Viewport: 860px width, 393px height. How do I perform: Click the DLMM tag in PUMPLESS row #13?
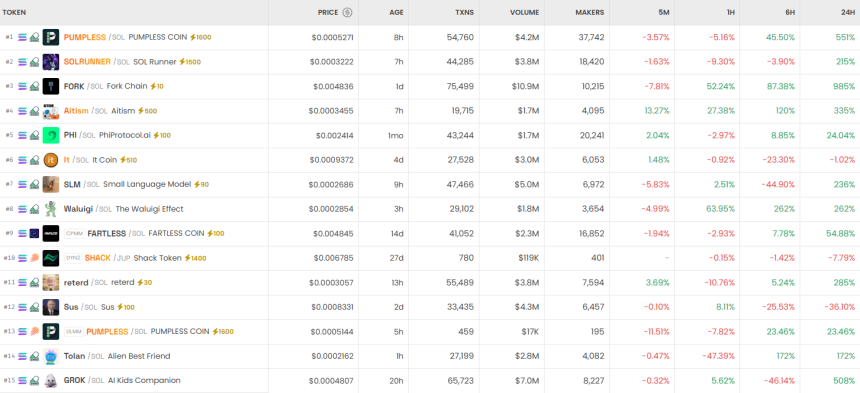pos(73,332)
